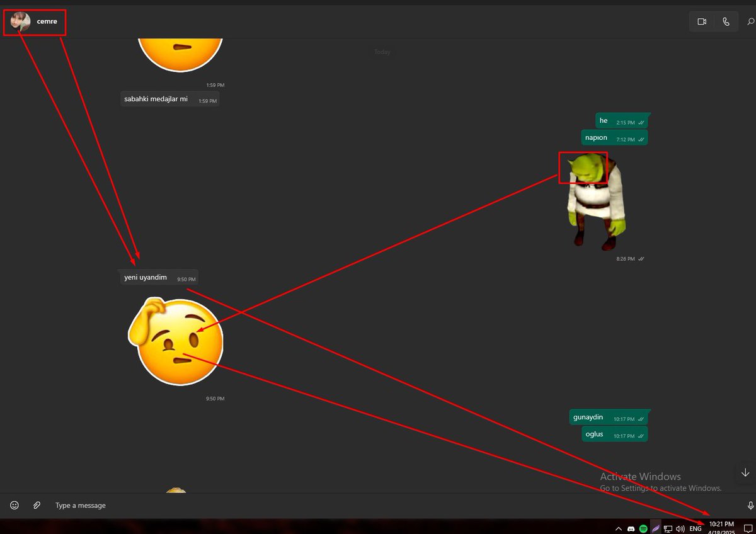Open the emoji picker
The width and height of the screenshot is (756, 534).
[14, 505]
